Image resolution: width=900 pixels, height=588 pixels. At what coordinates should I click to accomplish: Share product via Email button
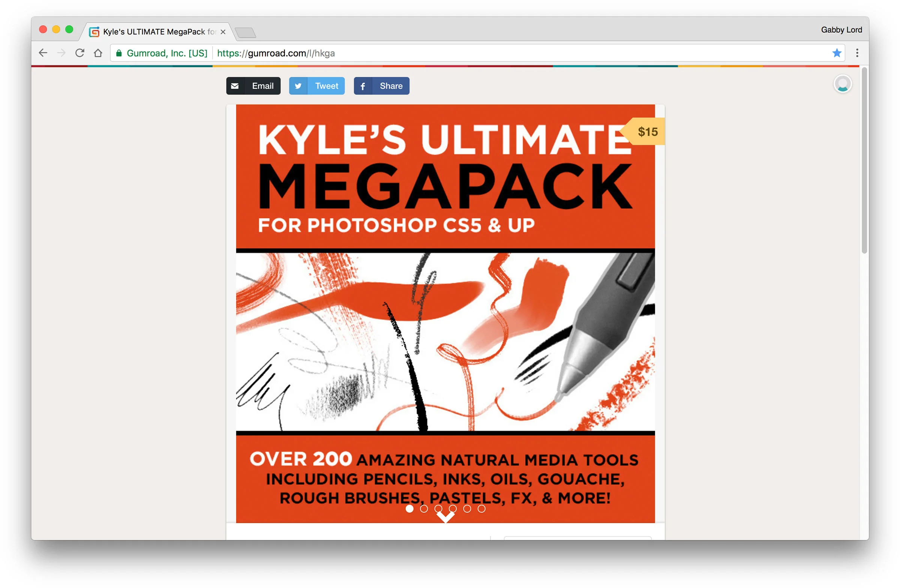click(253, 86)
